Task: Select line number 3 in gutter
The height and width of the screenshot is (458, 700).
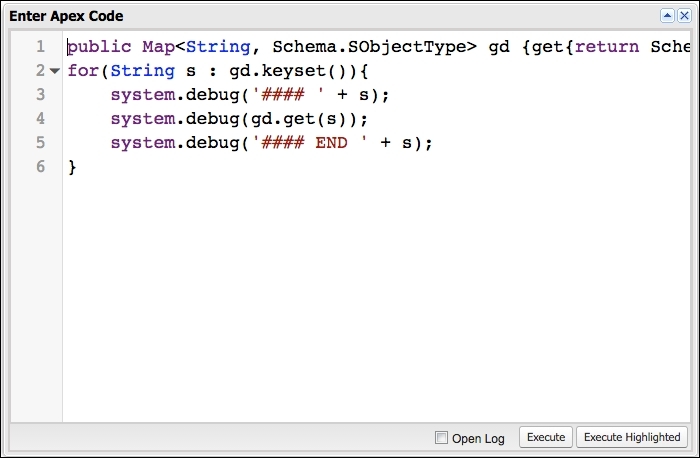Action: pyautogui.click(x=40, y=95)
